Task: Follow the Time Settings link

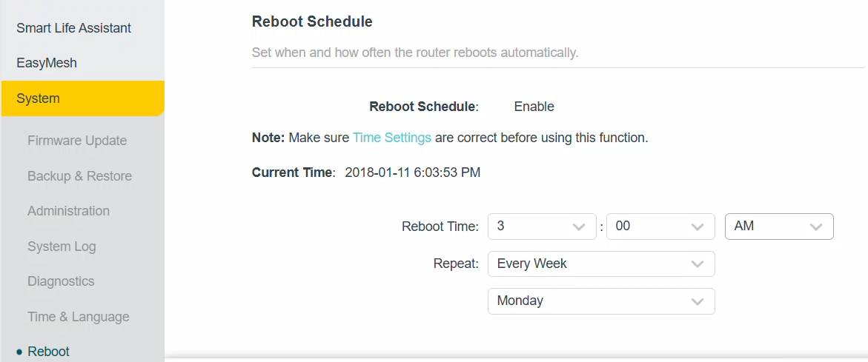Action: coord(391,138)
